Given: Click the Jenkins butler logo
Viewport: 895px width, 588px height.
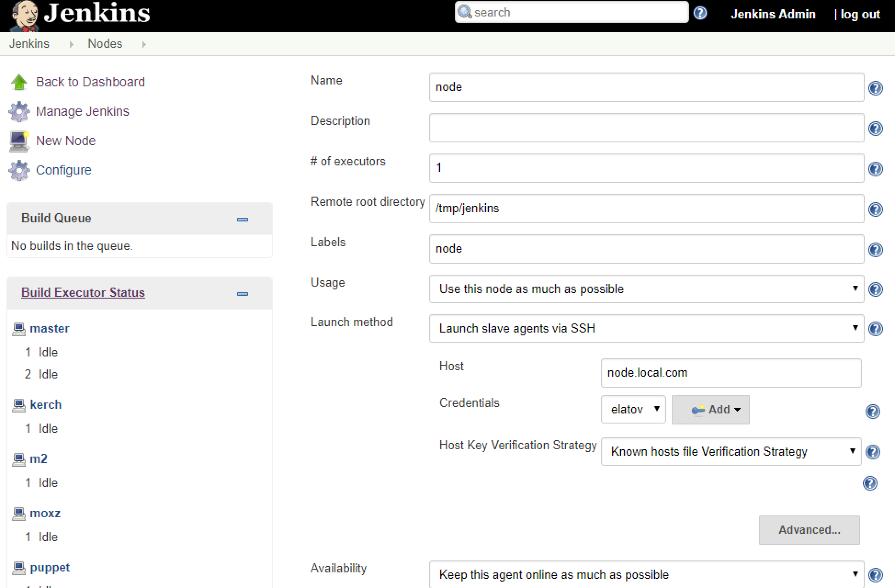Looking at the screenshot, I should (x=24, y=16).
